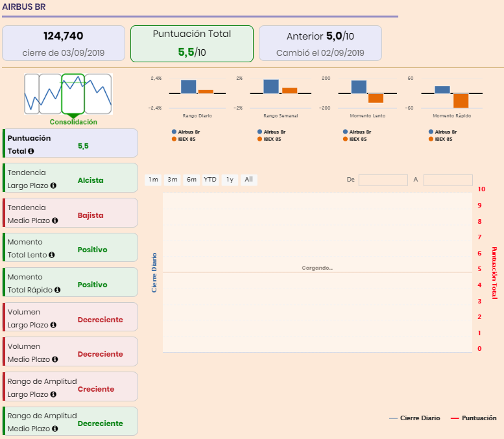Click the Consolidación phase thumbnail chart
504x439 pixels.
click(69, 94)
